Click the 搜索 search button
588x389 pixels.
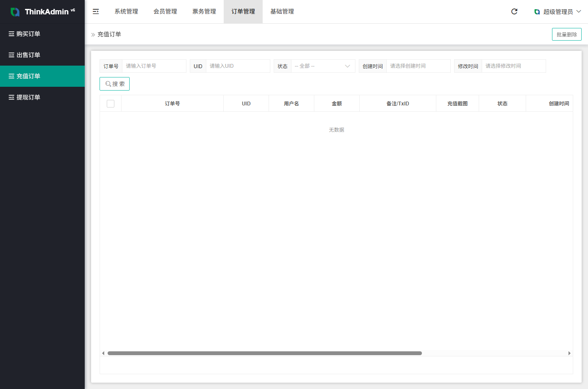[x=114, y=84]
